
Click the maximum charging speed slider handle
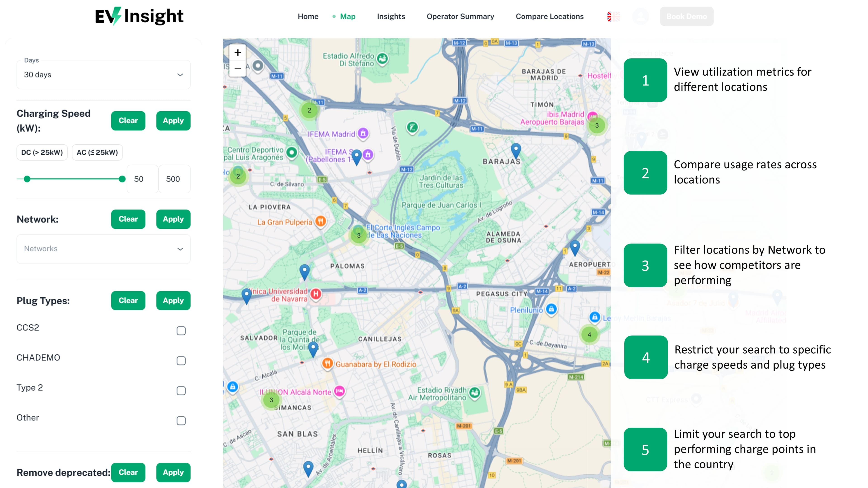(x=122, y=179)
